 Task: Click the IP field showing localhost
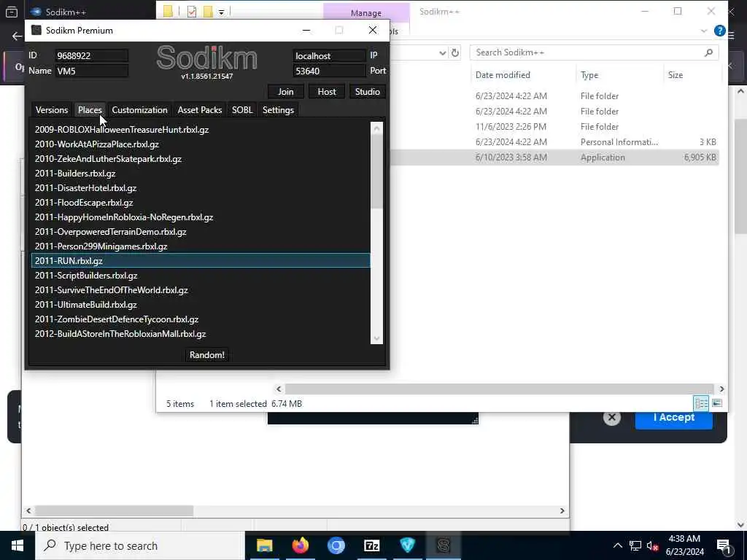click(x=329, y=55)
